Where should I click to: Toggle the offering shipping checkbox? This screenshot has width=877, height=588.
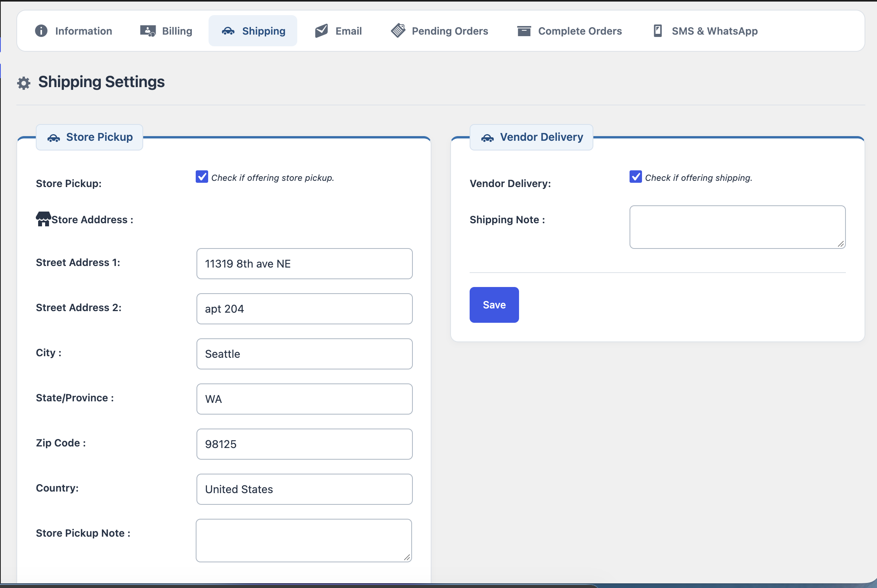tap(636, 177)
